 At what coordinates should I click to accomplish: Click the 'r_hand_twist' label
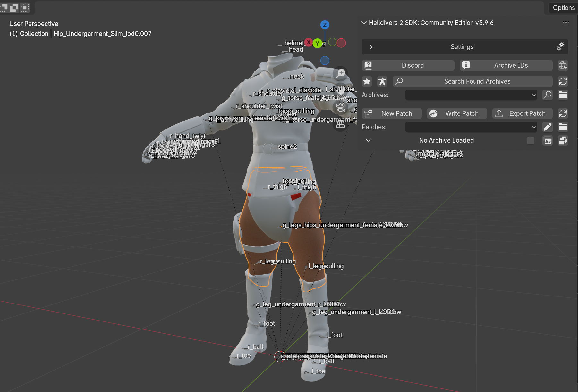(x=188, y=136)
